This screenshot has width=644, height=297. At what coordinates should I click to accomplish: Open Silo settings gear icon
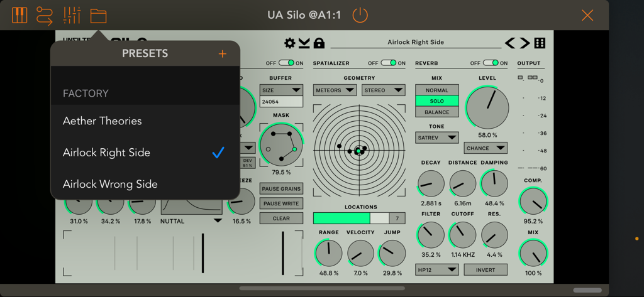[289, 43]
